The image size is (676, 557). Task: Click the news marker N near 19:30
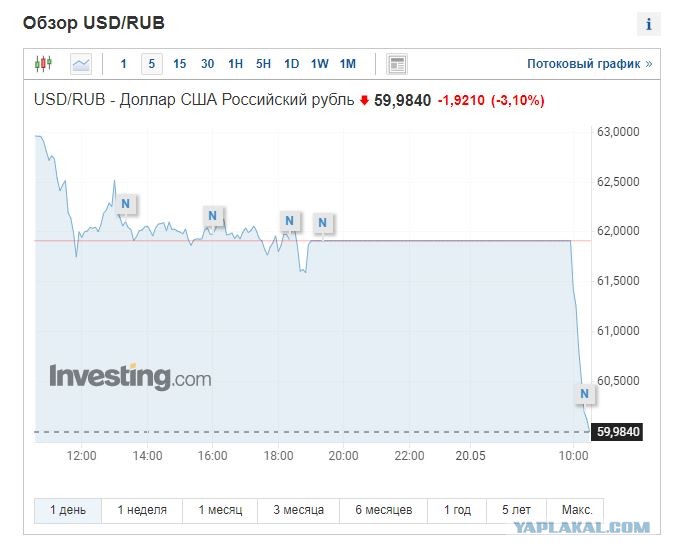[322, 222]
